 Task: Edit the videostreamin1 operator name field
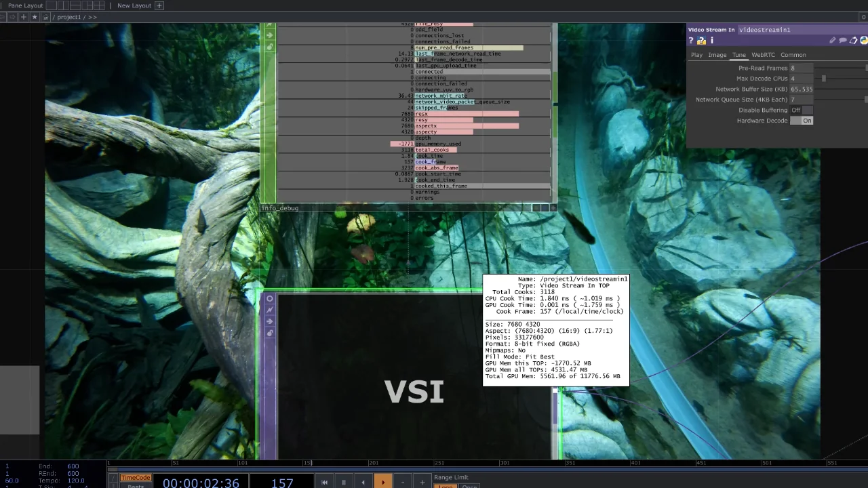802,30
